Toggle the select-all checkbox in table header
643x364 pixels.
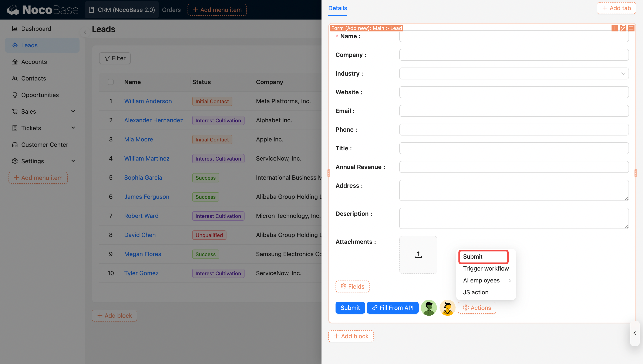(111, 82)
